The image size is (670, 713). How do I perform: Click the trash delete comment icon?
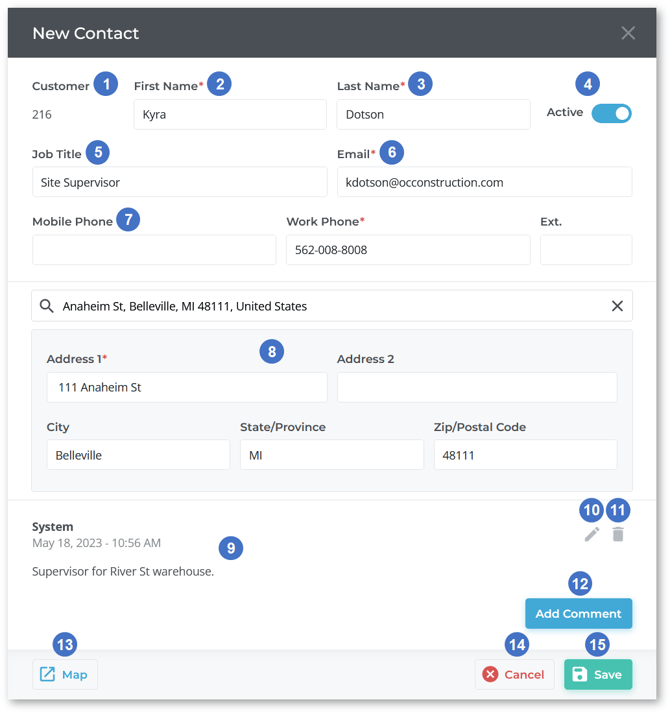coord(618,535)
